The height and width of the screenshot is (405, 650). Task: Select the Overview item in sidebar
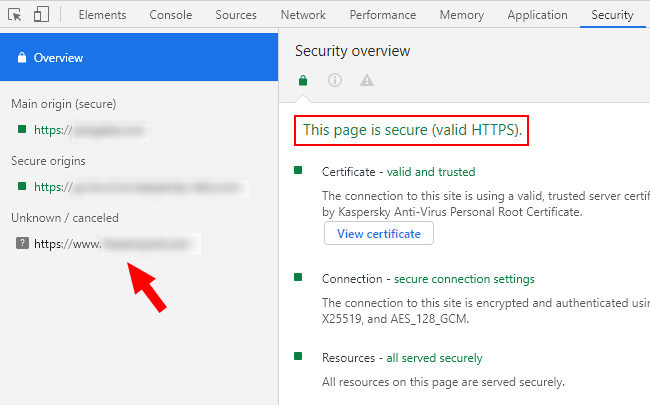pyautogui.click(x=139, y=57)
